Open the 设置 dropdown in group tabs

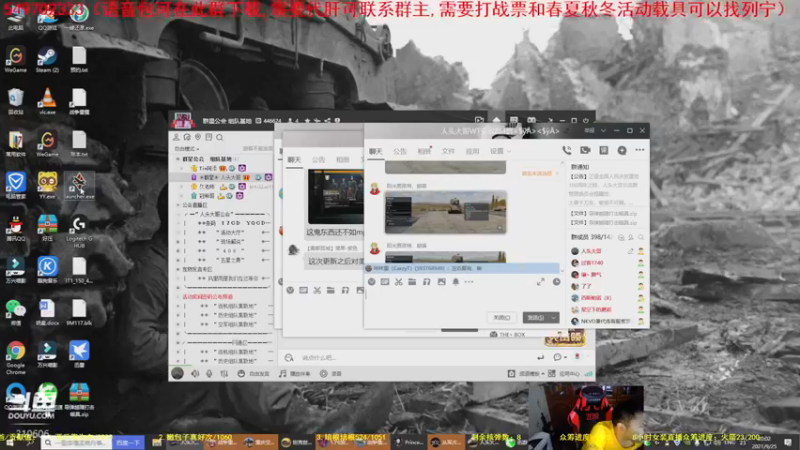tap(500, 152)
